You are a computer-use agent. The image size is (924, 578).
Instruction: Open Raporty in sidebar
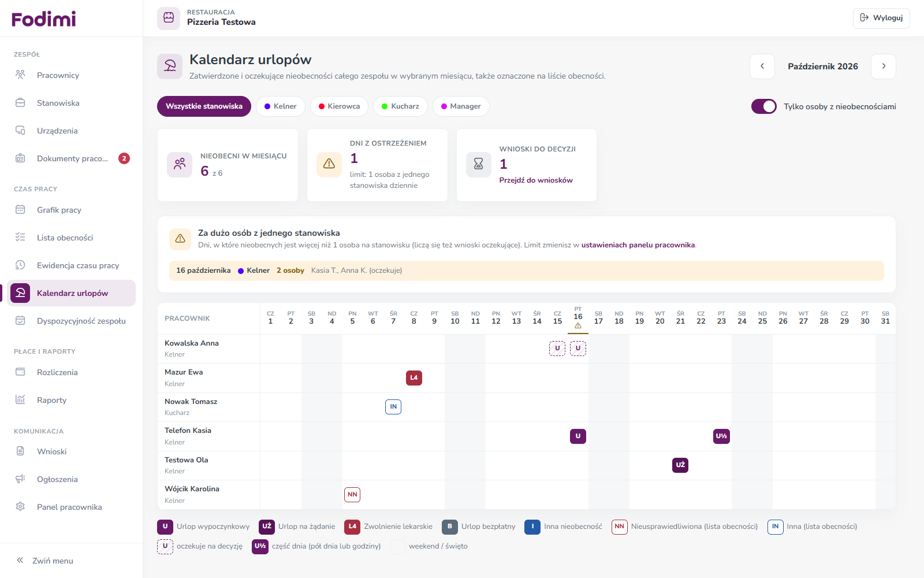pyautogui.click(x=72, y=400)
